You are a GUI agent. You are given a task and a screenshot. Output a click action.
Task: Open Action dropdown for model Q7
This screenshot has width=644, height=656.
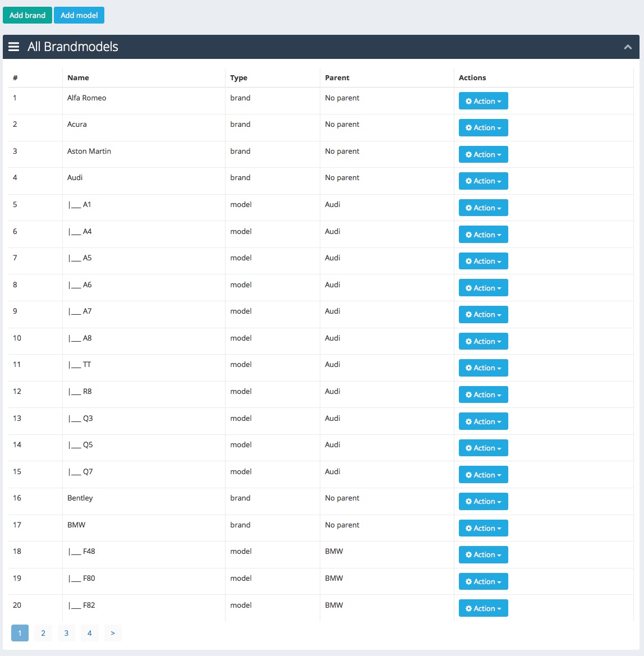click(x=484, y=474)
